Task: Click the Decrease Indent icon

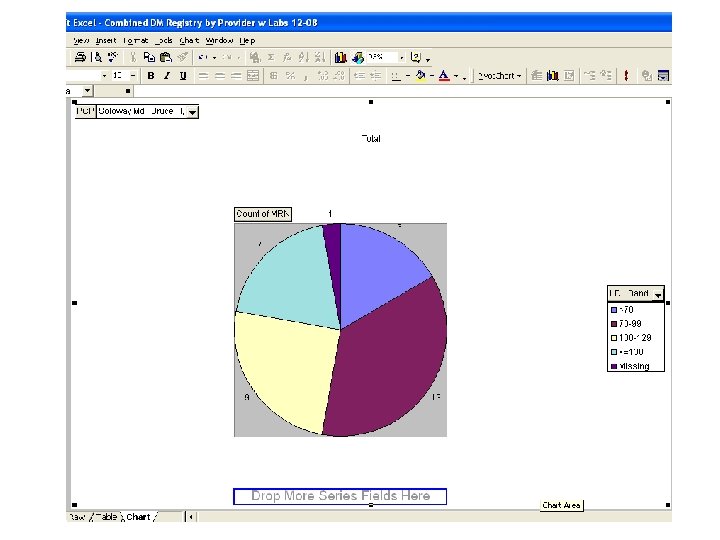Action: tap(360, 76)
